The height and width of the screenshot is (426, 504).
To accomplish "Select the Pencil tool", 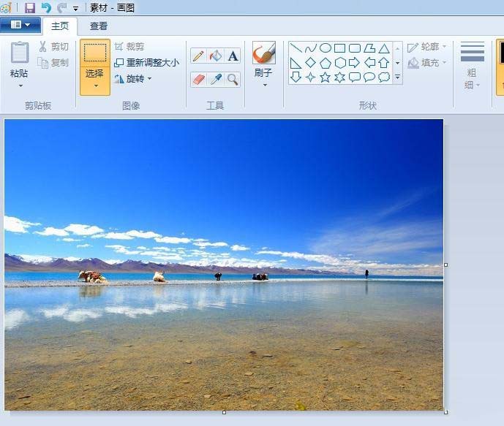I will point(198,56).
